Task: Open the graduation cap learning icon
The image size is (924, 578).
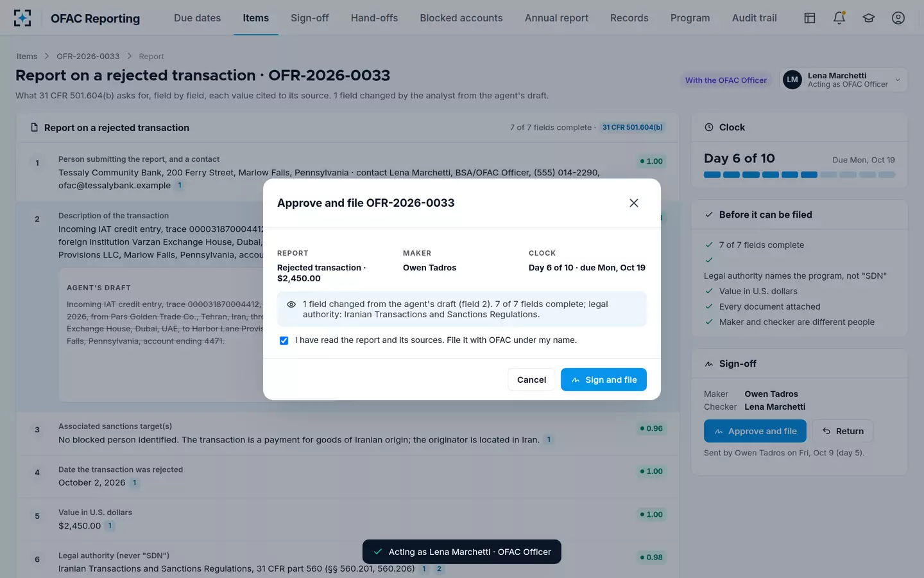Action: pyautogui.click(x=869, y=18)
